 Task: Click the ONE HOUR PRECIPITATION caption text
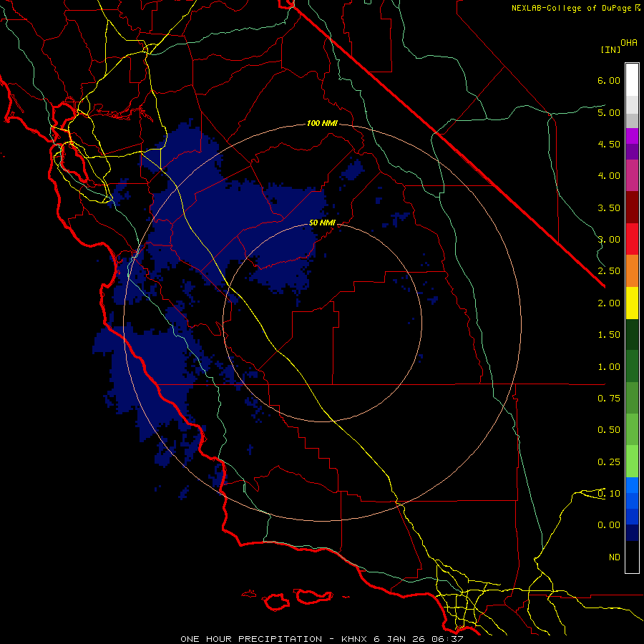pos(251,639)
